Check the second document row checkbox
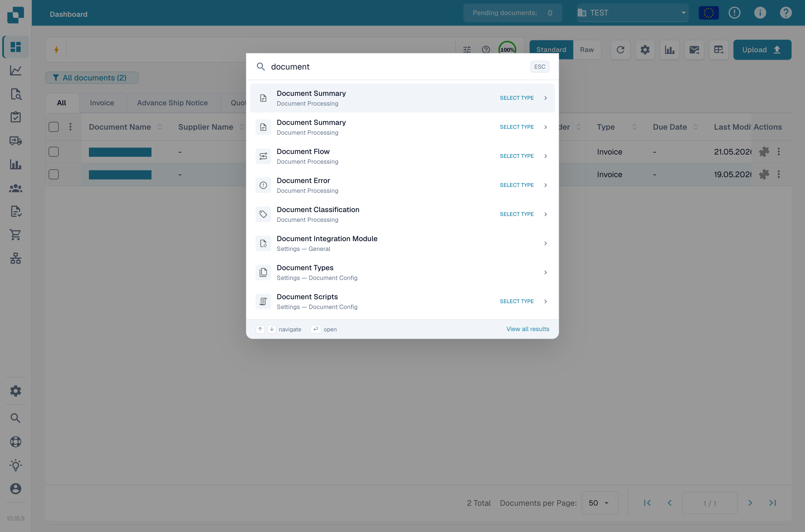The height and width of the screenshot is (532, 805). 54,174
